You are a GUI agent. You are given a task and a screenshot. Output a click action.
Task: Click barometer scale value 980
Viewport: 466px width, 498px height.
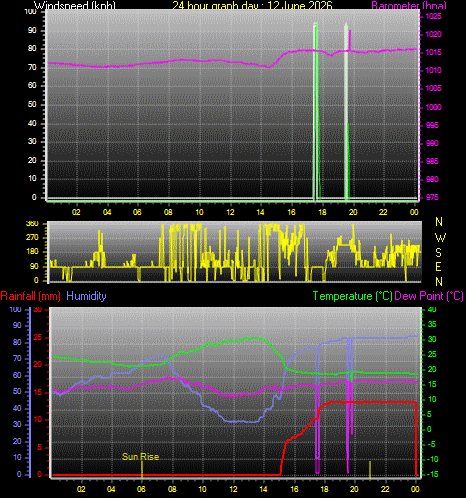coord(432,179)
